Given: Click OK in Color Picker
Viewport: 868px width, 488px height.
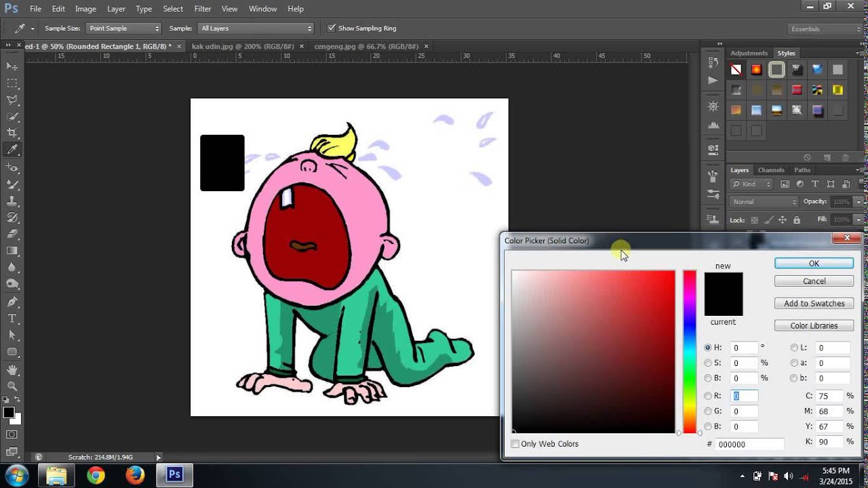Looking at the screenshot, I should tap(814, 264).
